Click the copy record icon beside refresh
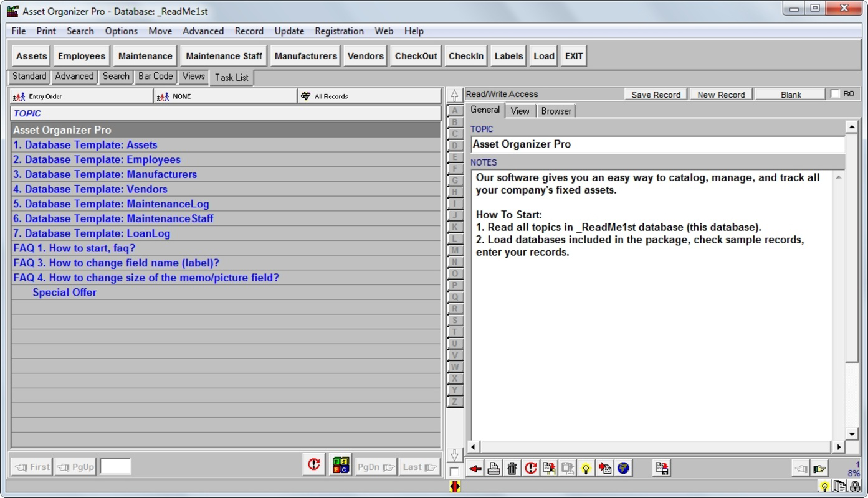The width and height of the screenshot is (868, 498). pos(549,469)
